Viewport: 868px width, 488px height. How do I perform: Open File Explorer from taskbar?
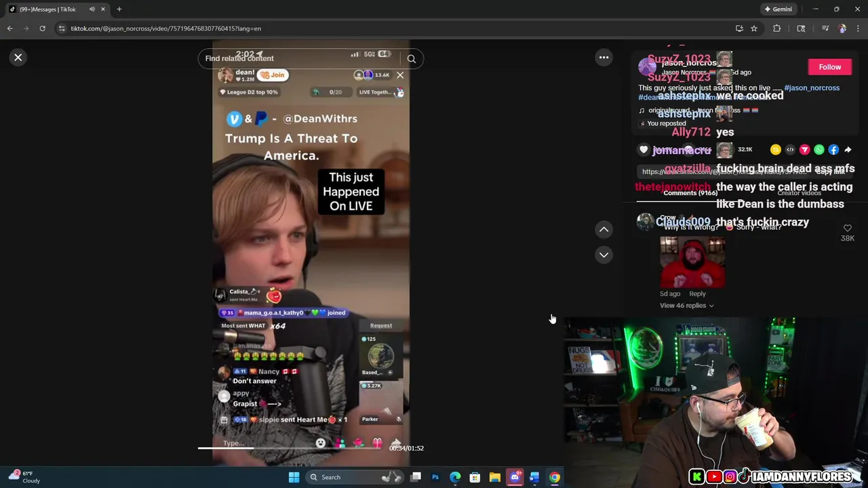495,477
